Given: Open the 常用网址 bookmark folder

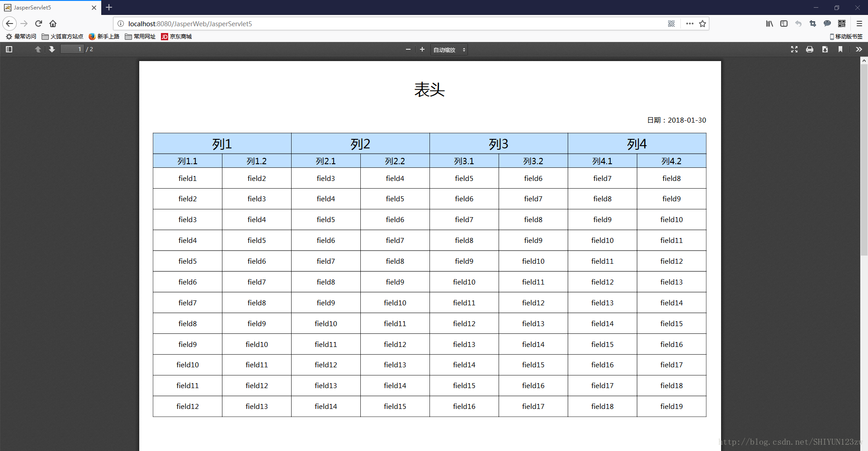Looking at the screenshot, I should [x=140, y=37].
